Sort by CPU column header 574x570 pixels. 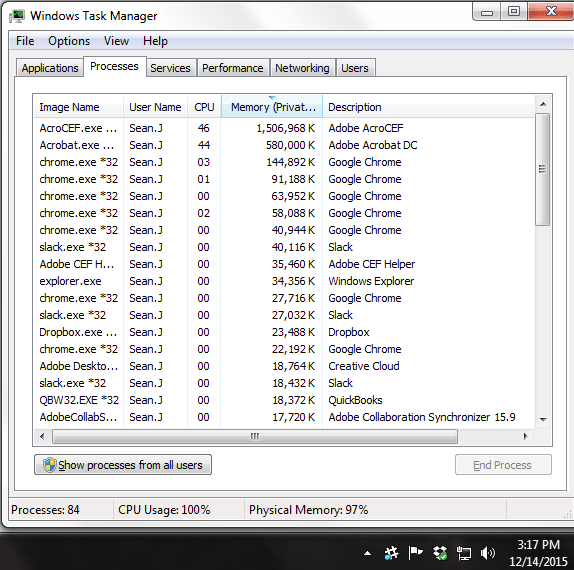click(x=204, y=107)
